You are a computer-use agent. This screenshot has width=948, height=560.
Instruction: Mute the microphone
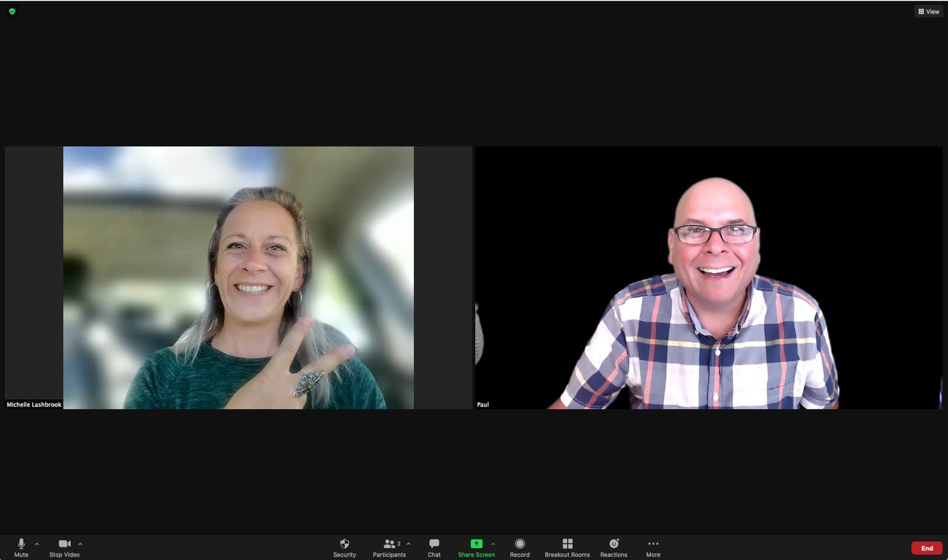[x=21, y=548]
